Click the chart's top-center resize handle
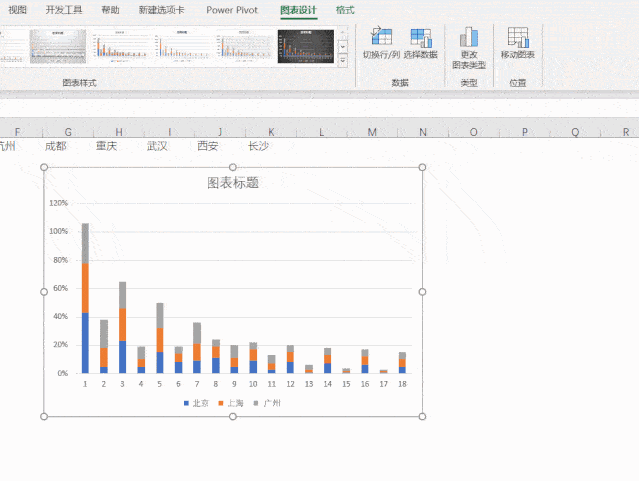Screen dimensions: 639x481 233,167
